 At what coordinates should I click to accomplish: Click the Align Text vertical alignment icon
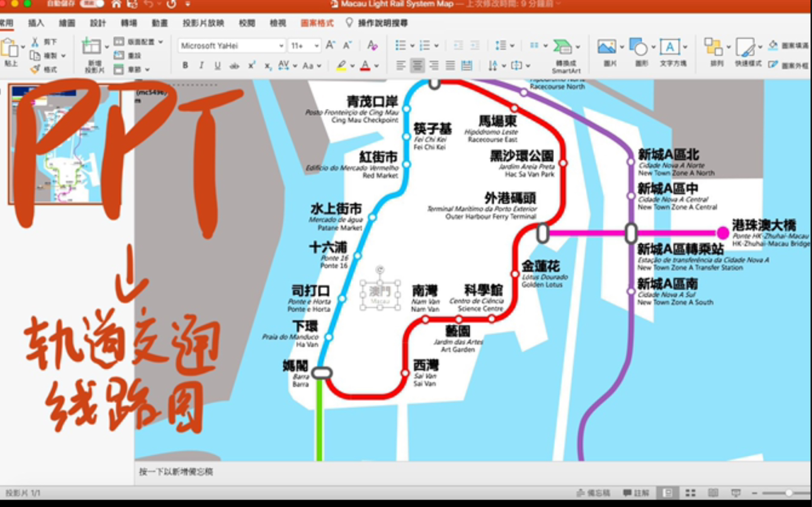tap(516, 66)
